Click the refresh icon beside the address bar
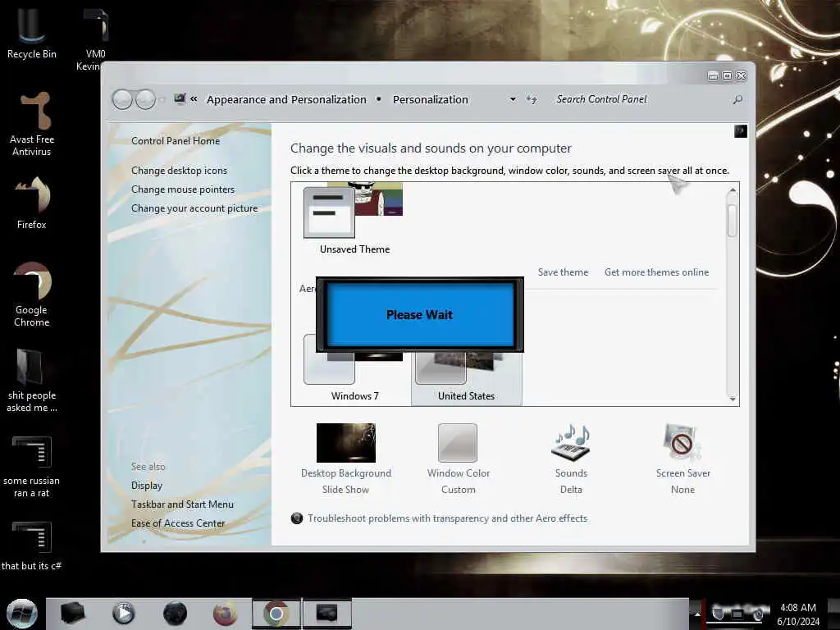This screenshot has width=840, height=630. (x=531, y=99)
